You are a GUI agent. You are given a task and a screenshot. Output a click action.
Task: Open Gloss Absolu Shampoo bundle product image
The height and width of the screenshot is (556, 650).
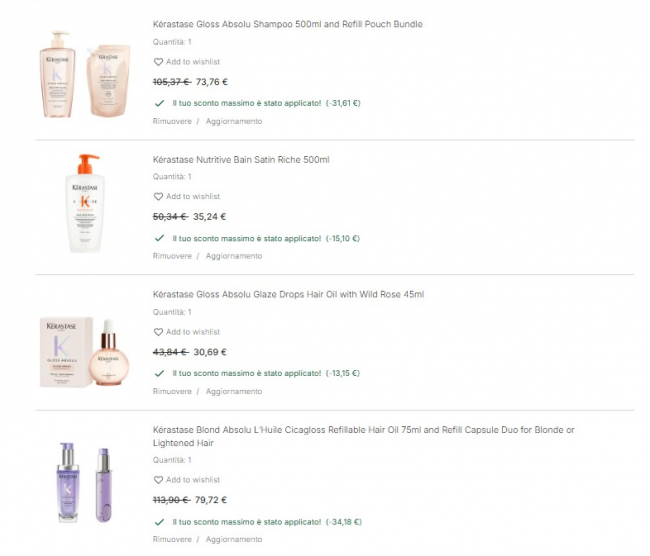pos(85,75)
